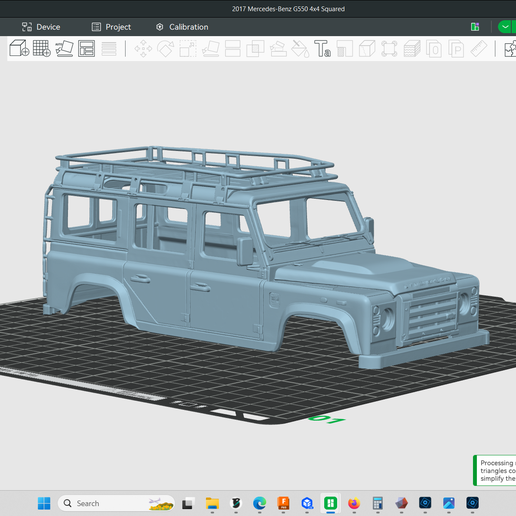Open Calculator from the taskbar
This screenshot has width=516, height=516.
point(378,503)
